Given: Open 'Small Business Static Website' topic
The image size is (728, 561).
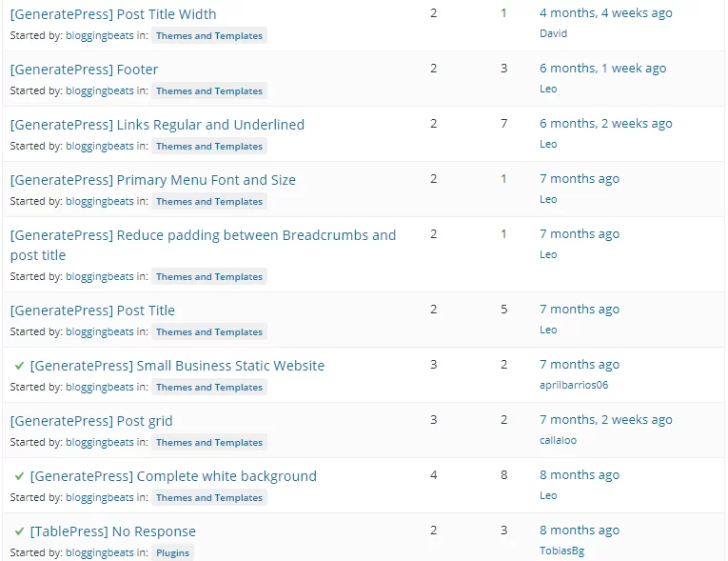Looking at the screenshot, I should tap(177, 366).
